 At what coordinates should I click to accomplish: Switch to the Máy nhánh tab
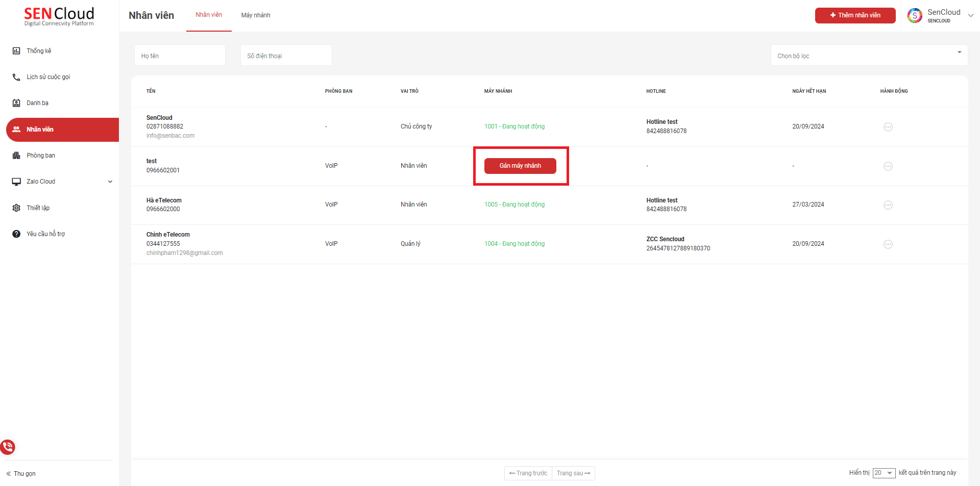(x=256, y=15)
